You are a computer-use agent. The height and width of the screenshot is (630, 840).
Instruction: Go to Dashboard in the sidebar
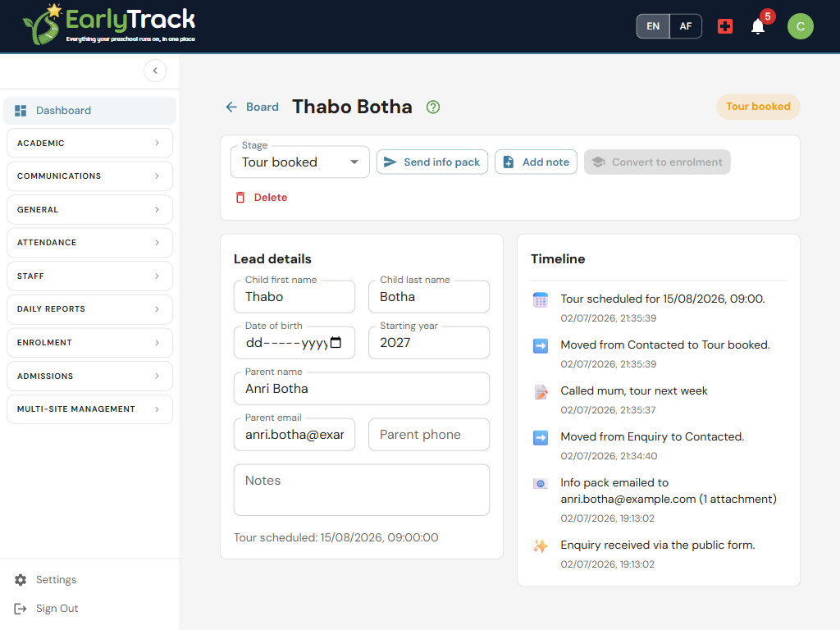[x=89, y=111]
